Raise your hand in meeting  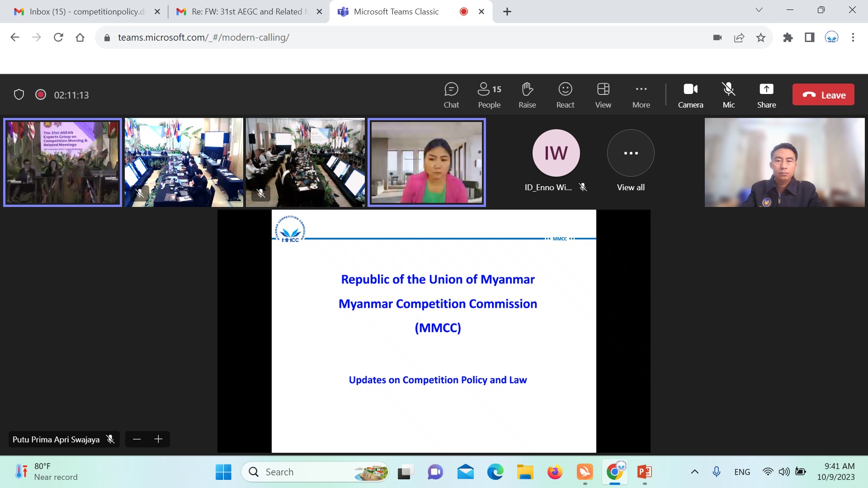point(527,95)
